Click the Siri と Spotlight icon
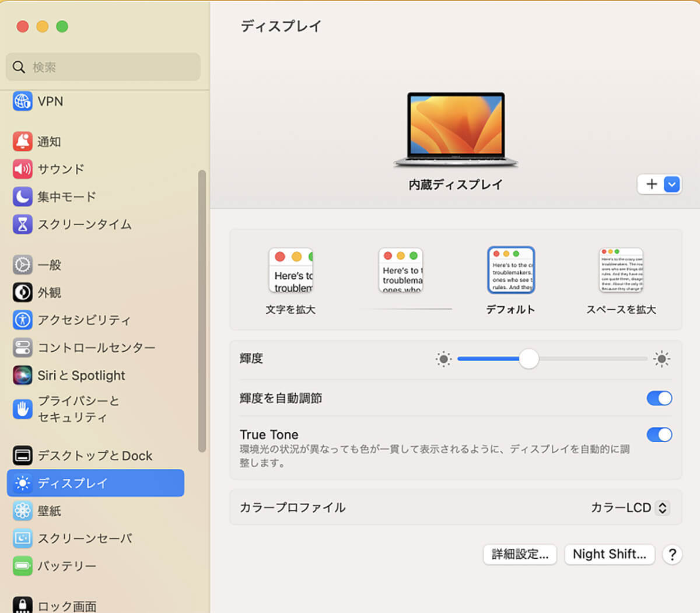 click(22, 375)
